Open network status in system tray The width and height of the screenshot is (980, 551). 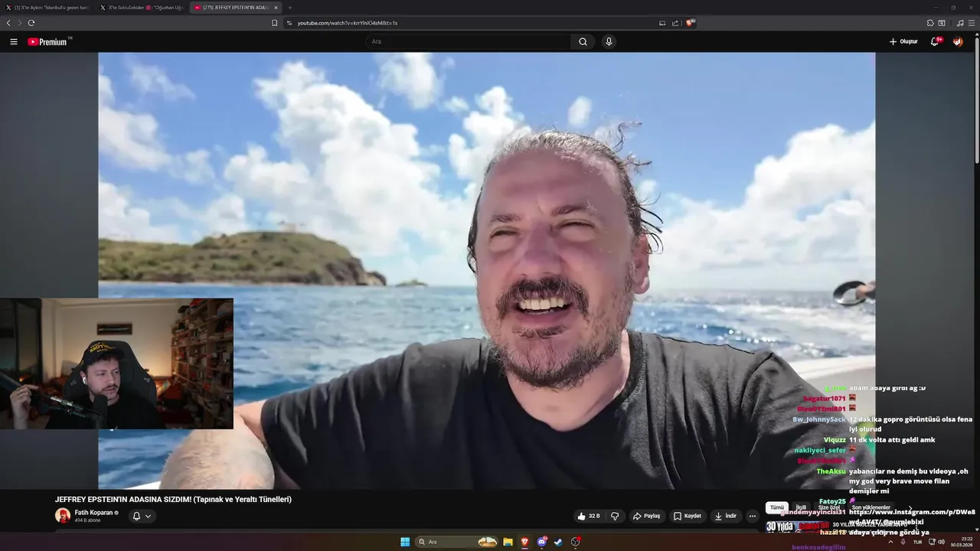pos(931,542)
